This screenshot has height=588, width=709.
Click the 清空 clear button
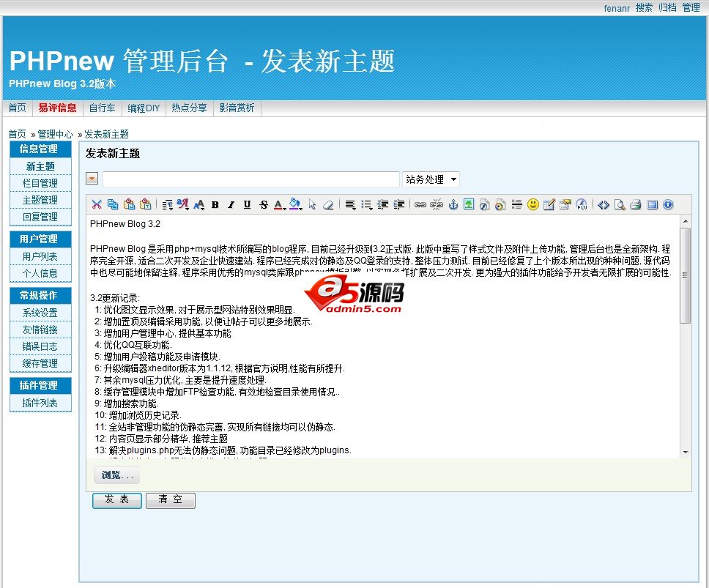(x=171, y=500)
